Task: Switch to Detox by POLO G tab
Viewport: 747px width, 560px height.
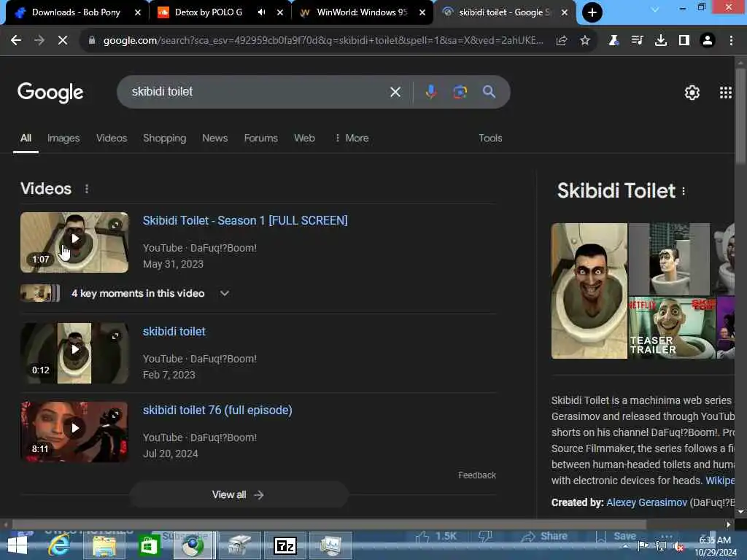Action: click(x=207, y=12)
